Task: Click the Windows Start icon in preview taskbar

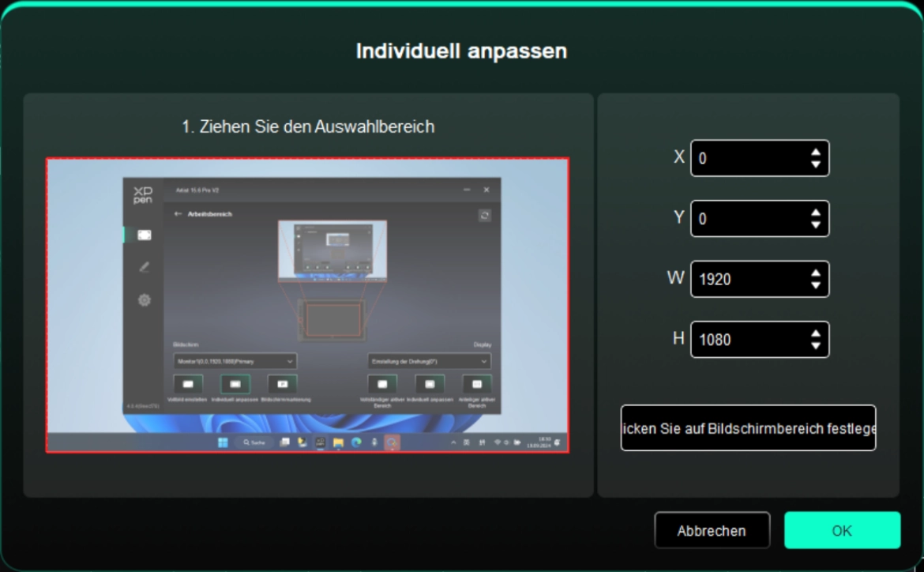Action: pos(223,442)
